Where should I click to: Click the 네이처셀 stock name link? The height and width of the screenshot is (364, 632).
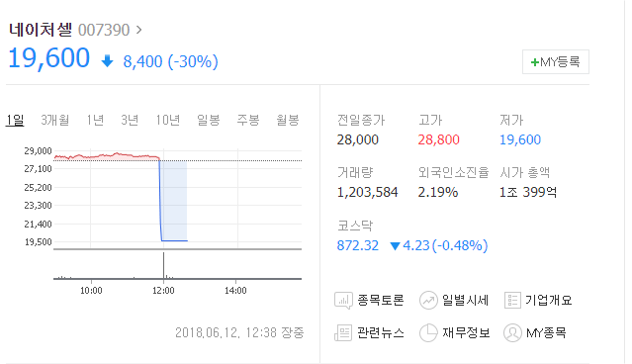coord(41,30)
